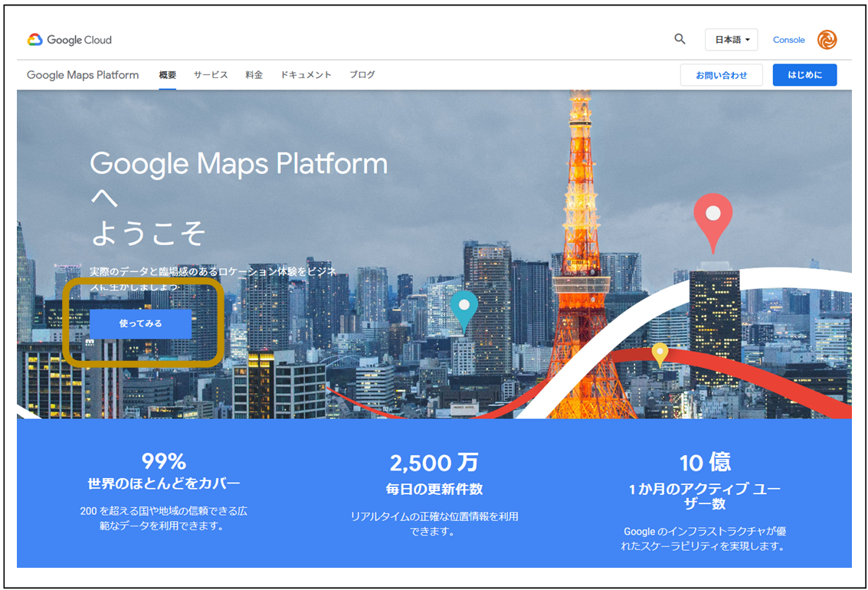Image resolution: width=868 pixels, height=590 pixels.
Task: Click the Google Maps Platform nav label
Action: 82,74
